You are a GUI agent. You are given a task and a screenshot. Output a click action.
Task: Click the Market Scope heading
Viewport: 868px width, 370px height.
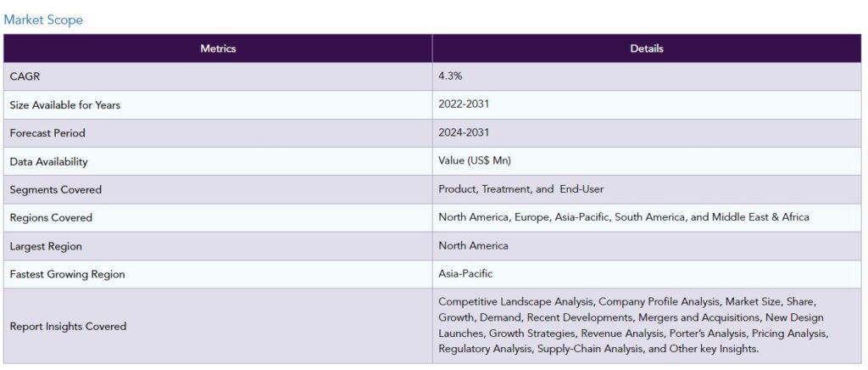[43, 20]
